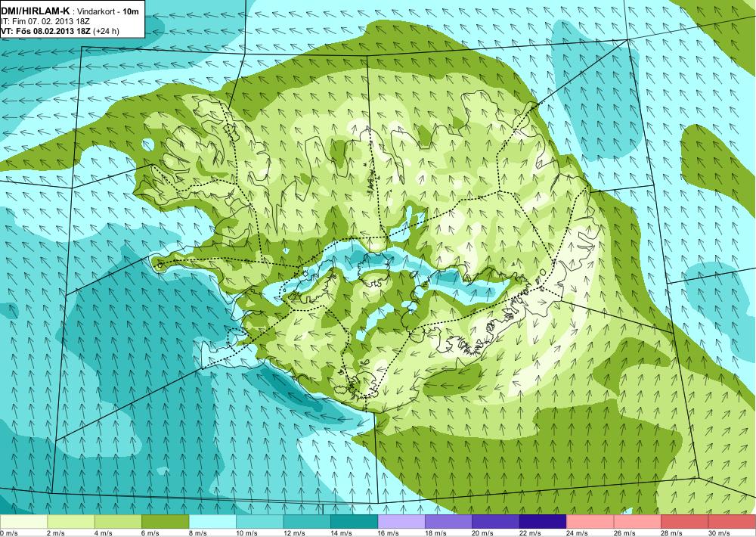Choose the legend swatch between 12 m/s and 14 m/s

[x=307, y=521]
